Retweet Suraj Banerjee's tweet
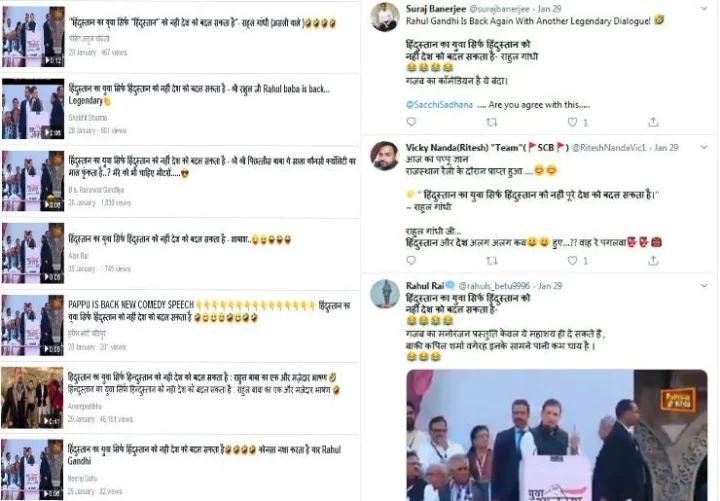This screenshot has width=720, height=501. pos(492,122)
